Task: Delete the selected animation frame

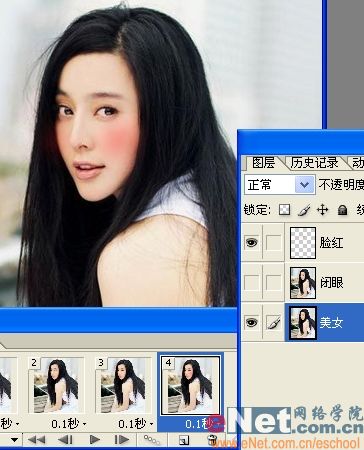Action: [212, 440]
